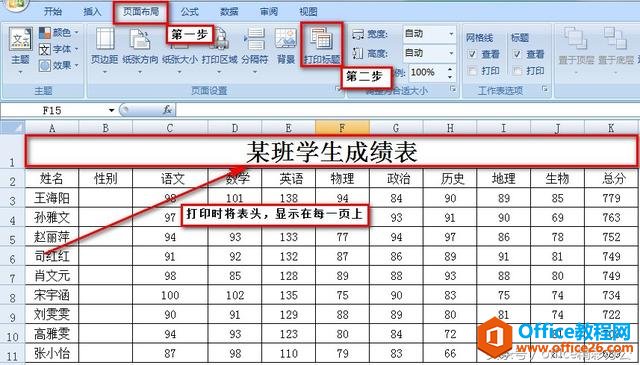Switch to the 插入 tab
This screenshot has width=640, height=365.
point(92,11)
